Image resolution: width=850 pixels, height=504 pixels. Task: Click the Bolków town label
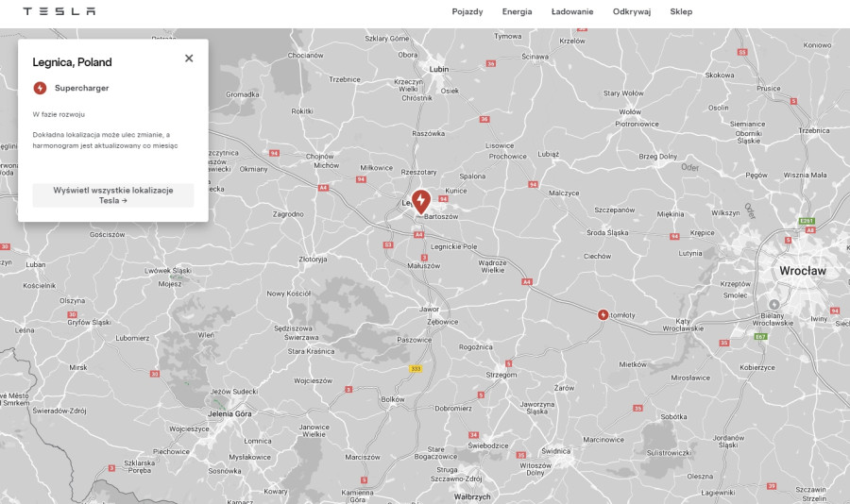(393, 399)
